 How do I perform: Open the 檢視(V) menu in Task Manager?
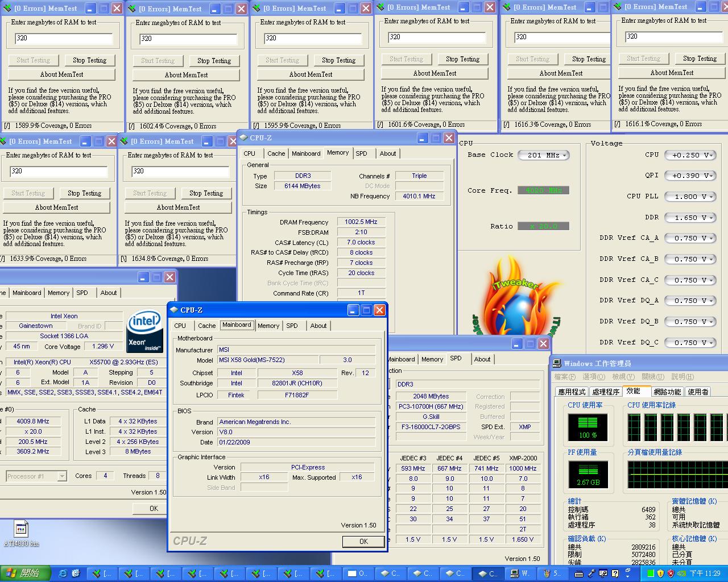click(623, 376)
